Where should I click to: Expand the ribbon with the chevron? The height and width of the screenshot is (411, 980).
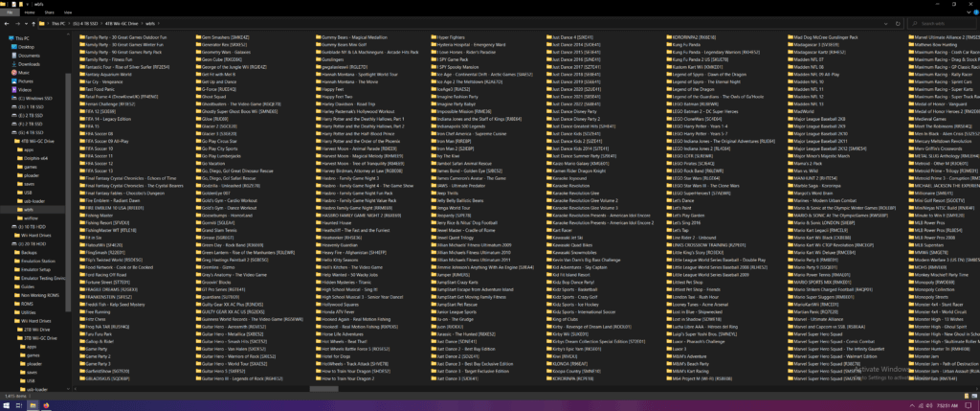pyautogui.click(x=967, y=12)
